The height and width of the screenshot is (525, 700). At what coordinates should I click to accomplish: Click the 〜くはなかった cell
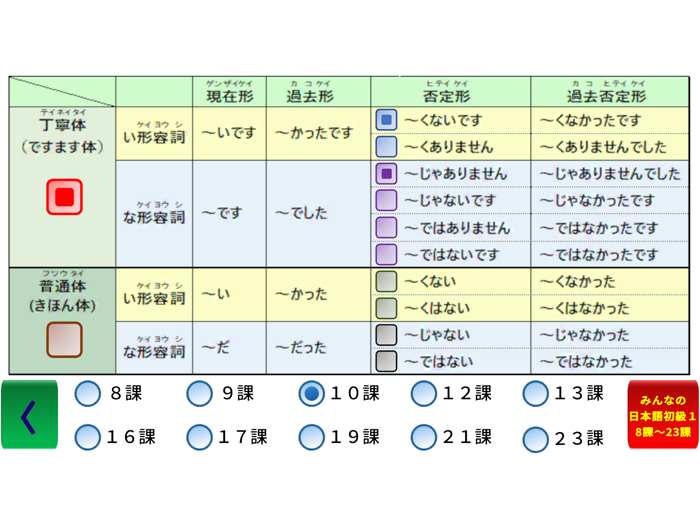pos(610,308)
